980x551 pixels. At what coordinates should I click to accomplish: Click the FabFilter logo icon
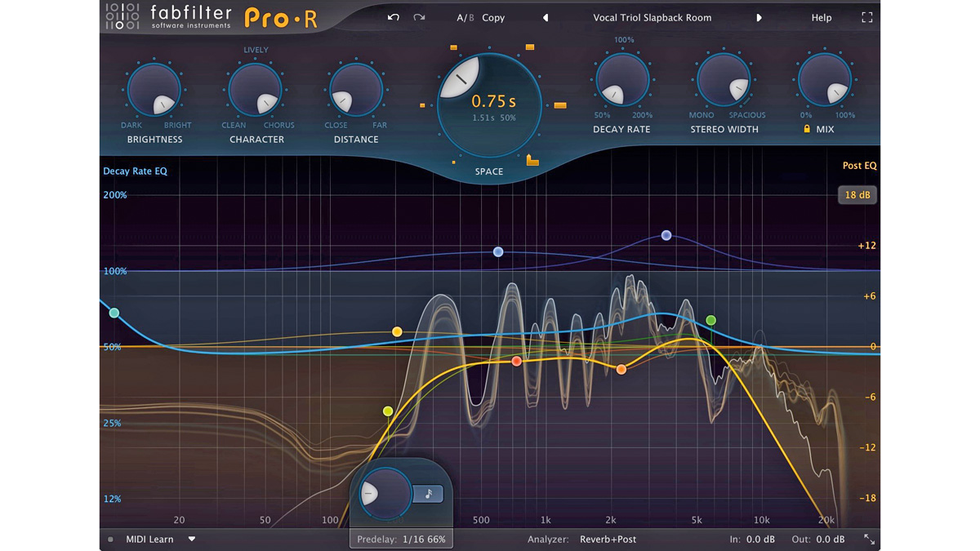click(122, 17)
